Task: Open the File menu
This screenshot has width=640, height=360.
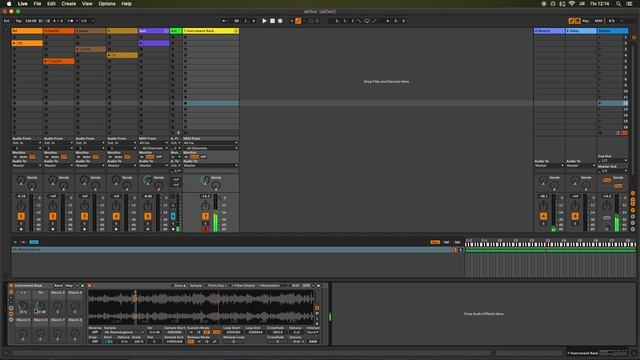Action: pyautogui.click(x=37, y=4)
